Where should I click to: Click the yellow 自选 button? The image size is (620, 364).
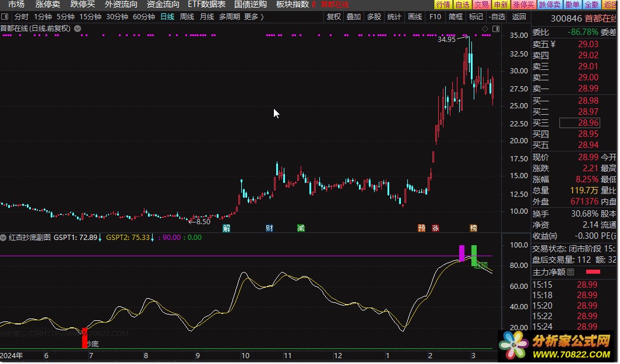[462, 5]
